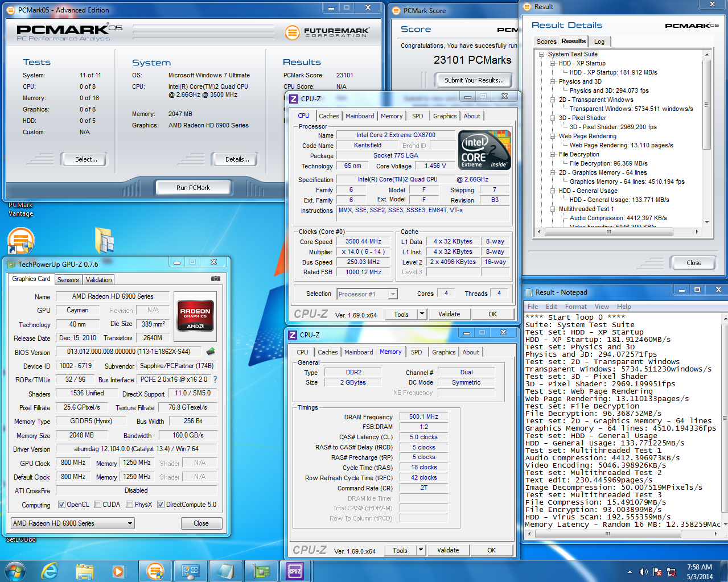The width and height of the screenshot is (728, 582).
Task: Collapse the File Decryption node
Action: click(x=552, y=155)
